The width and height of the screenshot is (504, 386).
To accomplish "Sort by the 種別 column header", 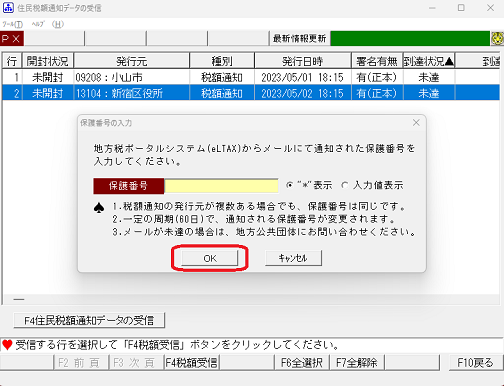I will pos(222,61).
